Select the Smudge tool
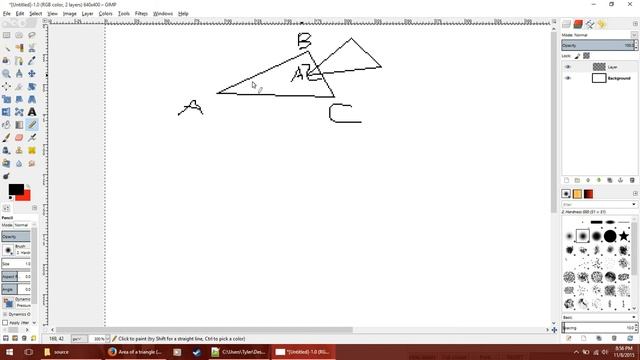 [x=32, y=163]
